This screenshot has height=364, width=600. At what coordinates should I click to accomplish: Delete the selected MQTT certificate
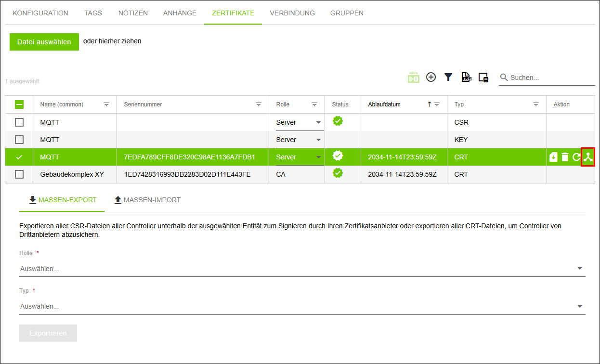tap(565, 157)
